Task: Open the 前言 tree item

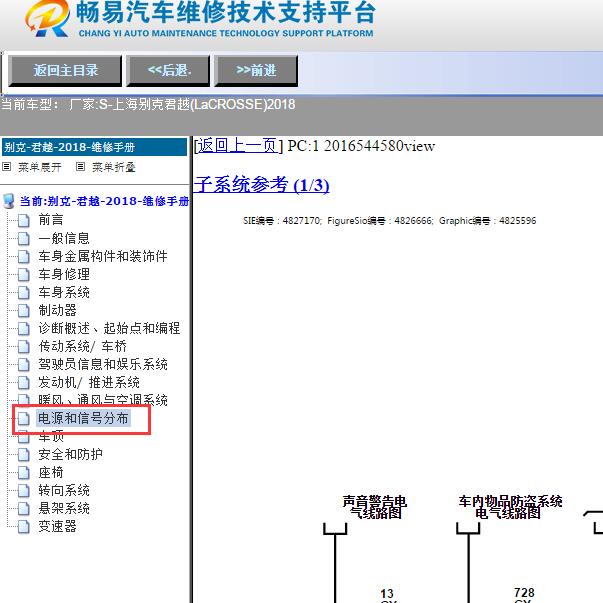Action: click(x=51, y=220)
